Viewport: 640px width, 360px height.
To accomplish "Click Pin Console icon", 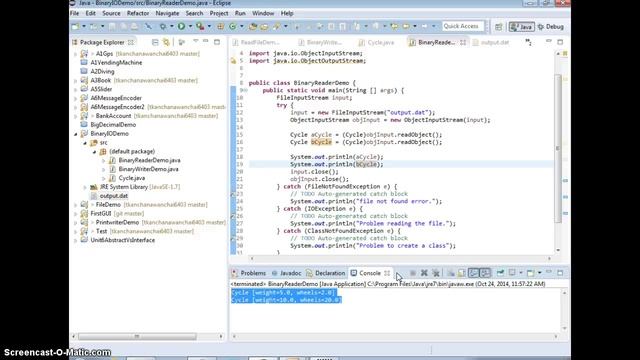I will 500,273.
